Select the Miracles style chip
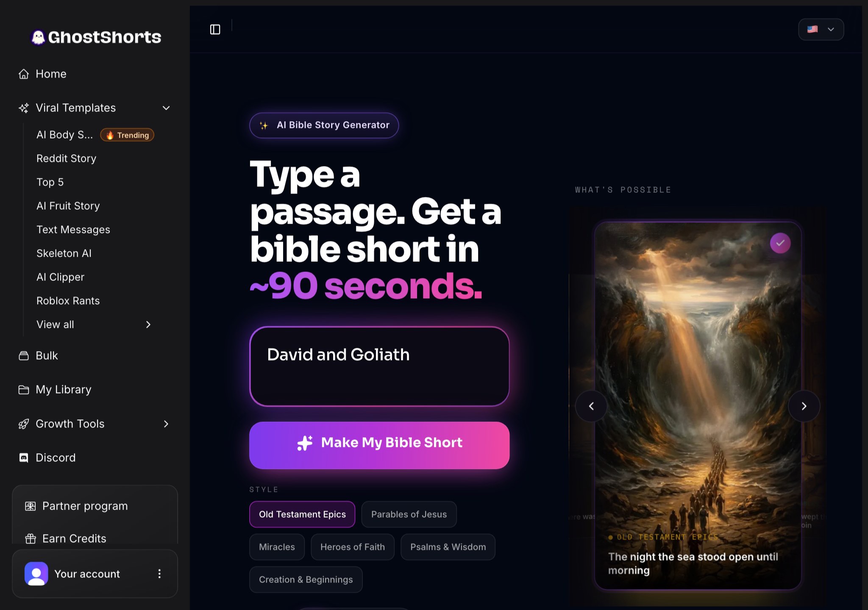The height and width of the screenshot is (610, 868). click(x=277, y=547)
